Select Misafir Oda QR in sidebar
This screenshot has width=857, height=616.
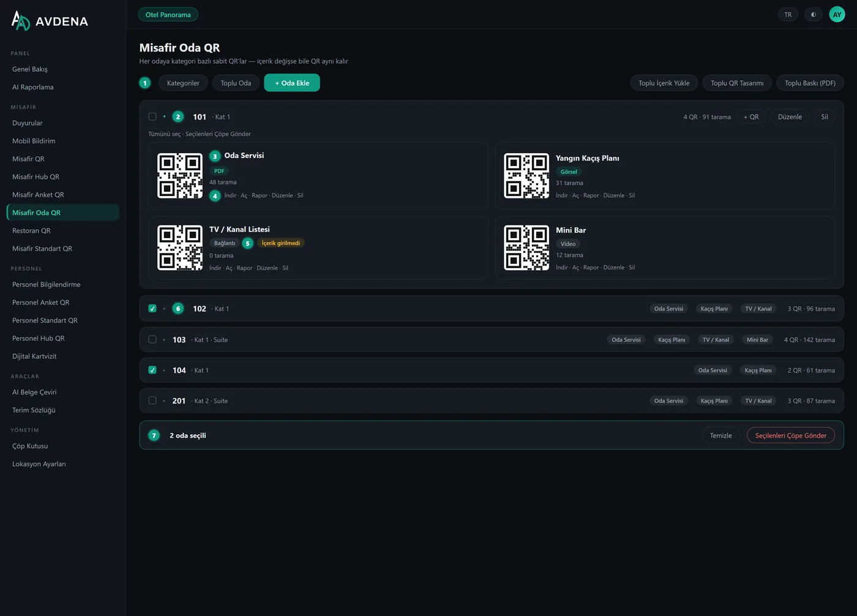62,212
